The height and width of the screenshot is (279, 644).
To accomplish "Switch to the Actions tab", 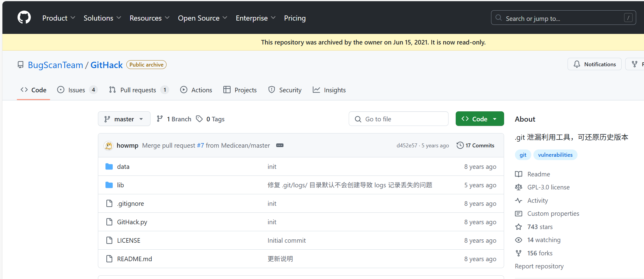I will pyautogui.click(x=196, y=90).
